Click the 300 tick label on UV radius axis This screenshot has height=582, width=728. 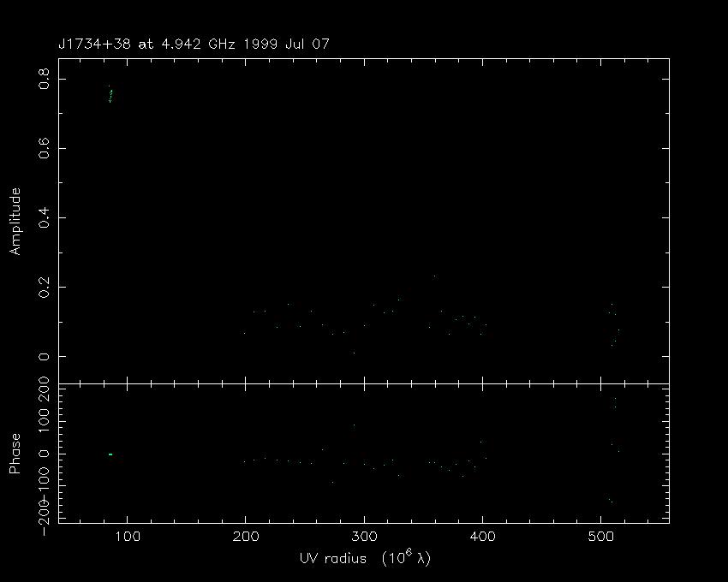(x=365, y=537)
